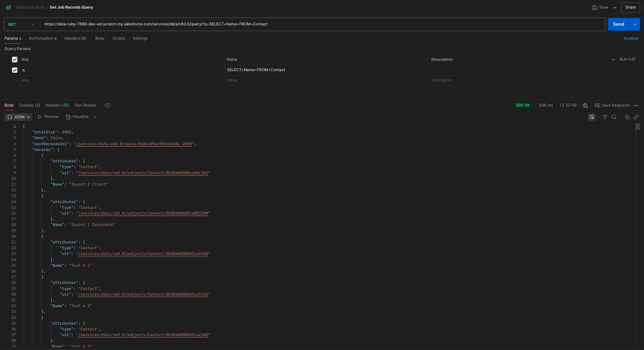This screenshot has width=644, height=350.
Task: Click the link icon in response toolbar
Action: tap(636, 117)
